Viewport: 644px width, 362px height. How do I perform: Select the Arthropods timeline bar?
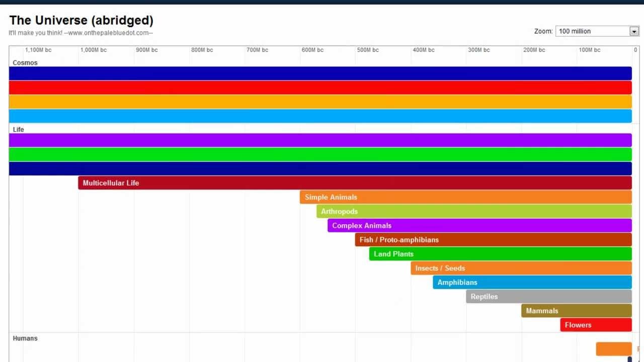point(474,211)
